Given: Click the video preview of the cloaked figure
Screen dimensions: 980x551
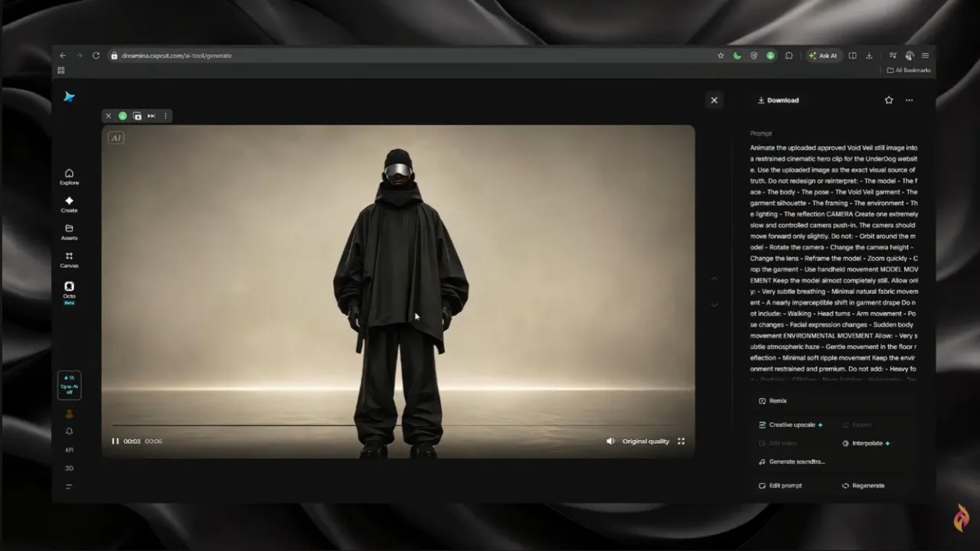Looking at the screenshot, I should click(398, 292).
